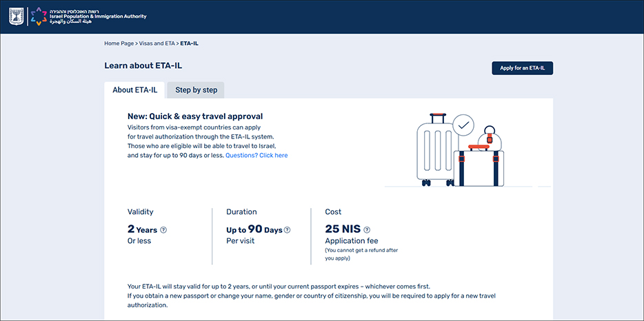644x321 pixels.
Task: Open the help icon beside 90 Days
Action: pos(287,230)
